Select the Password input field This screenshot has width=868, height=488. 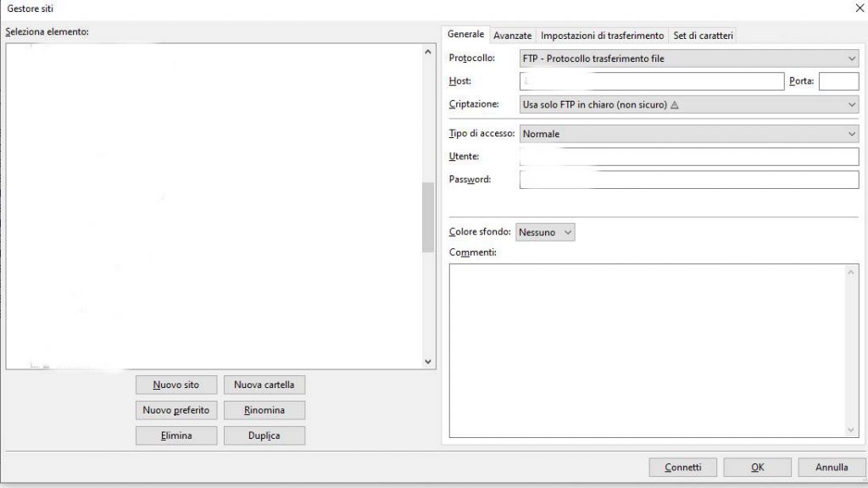click(688, 180)
